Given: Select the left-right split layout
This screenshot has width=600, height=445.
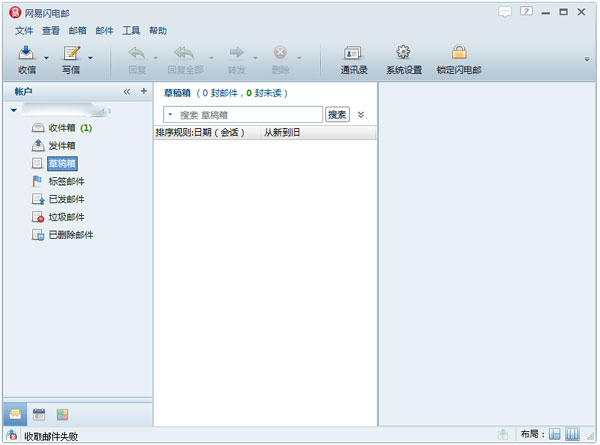Looking at the screenshot, I should point(555,434).
